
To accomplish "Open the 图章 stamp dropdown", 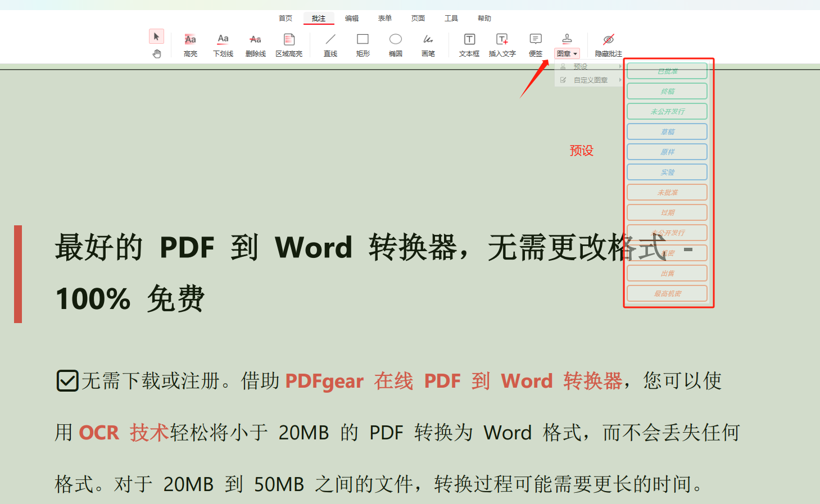I will point(567,53).
